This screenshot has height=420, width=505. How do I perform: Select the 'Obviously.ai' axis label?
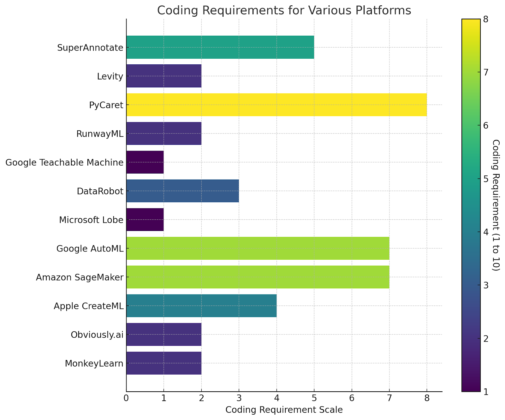[x=97, y=335]
